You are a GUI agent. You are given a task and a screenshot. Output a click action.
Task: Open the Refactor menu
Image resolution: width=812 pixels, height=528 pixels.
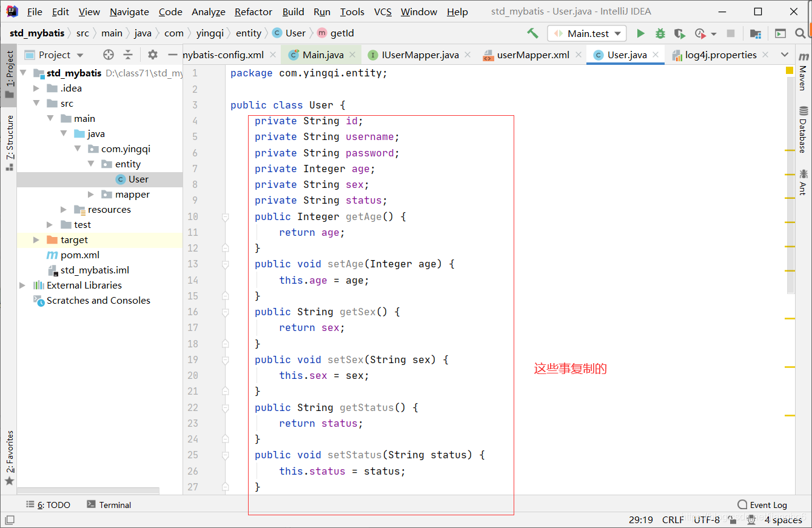point(253,12)
